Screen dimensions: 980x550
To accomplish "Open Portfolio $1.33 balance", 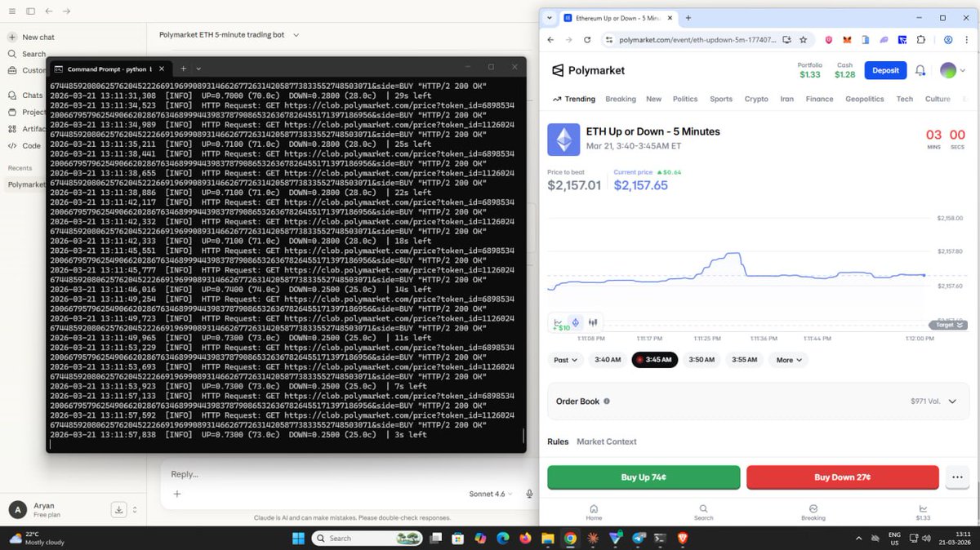I will [810, 70].
